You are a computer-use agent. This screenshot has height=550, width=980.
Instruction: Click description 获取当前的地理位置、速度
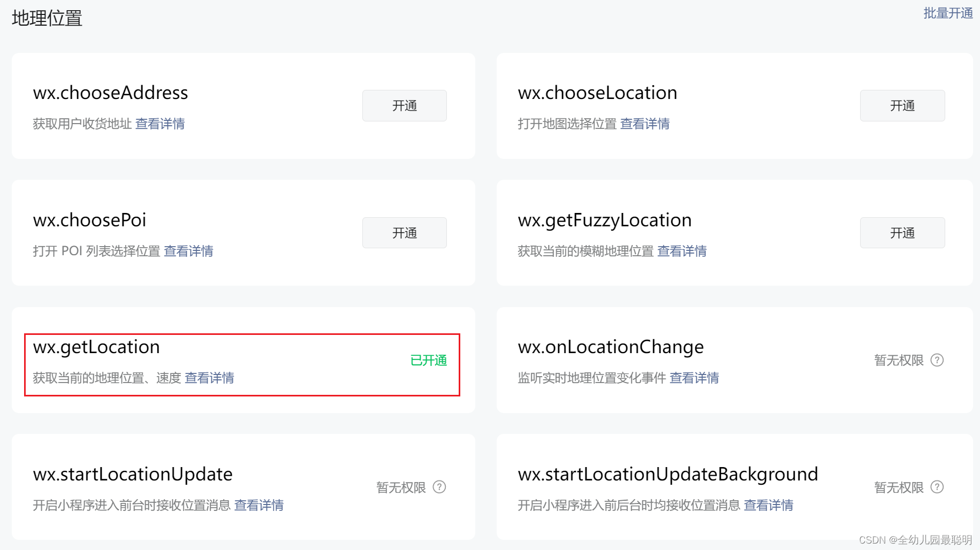(107, 378)
